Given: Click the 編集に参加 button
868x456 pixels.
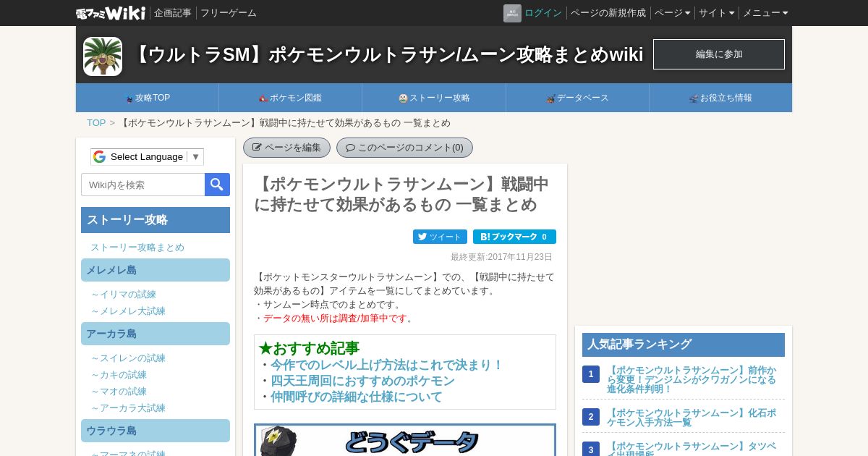Looking at the screenshot, I should (x=719, y=54).
